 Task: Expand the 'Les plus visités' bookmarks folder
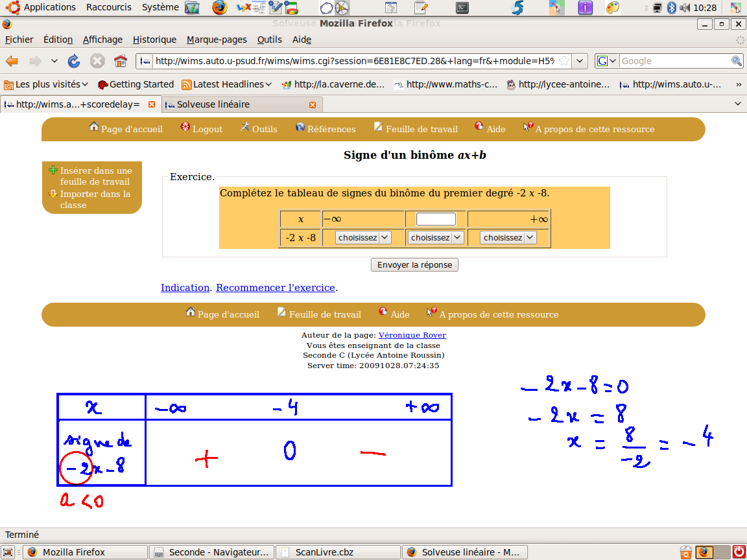46,84
